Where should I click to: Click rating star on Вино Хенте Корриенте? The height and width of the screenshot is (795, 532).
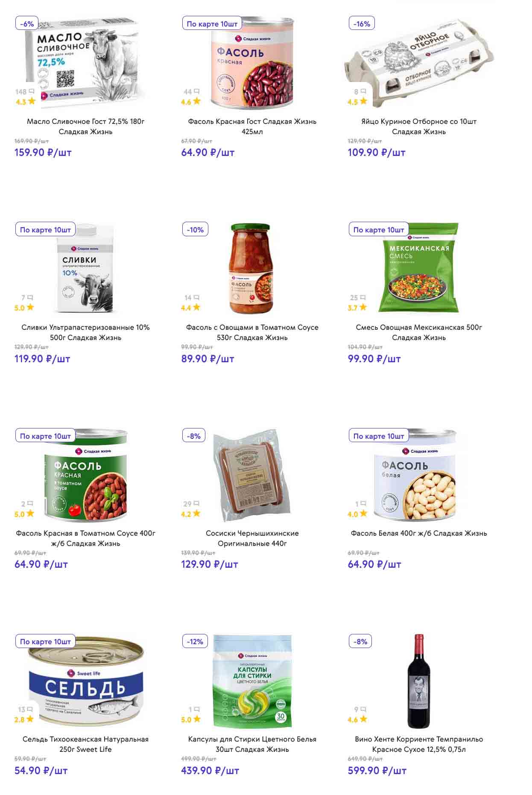363,719
